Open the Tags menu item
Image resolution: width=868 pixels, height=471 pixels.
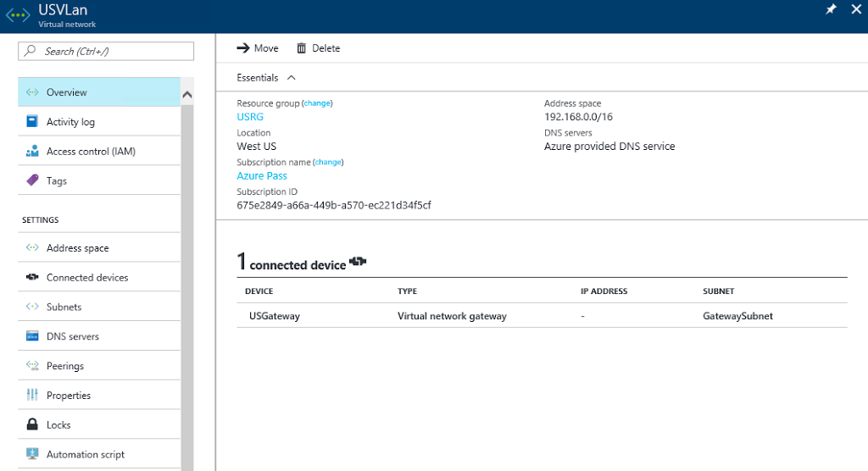(99, 180)
